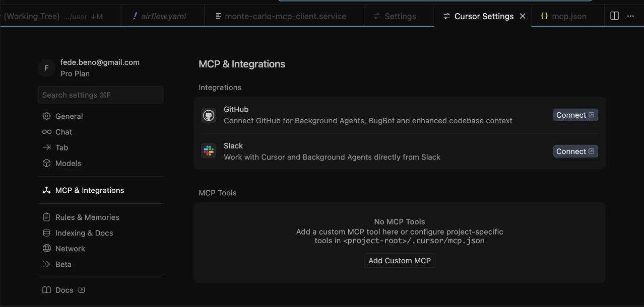Open the editor more actions menu
The height and width of the screenshot is (307, 644).
(x=630, y=16)
